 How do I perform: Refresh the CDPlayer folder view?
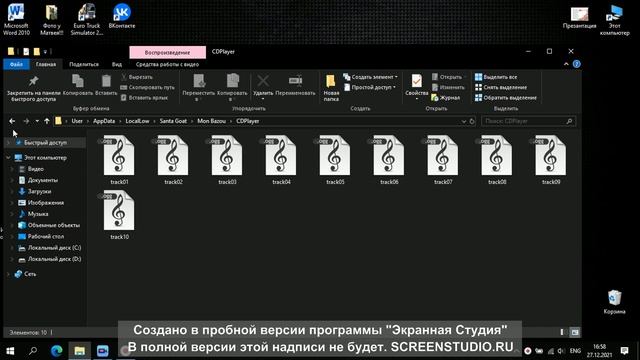[x=472, y=121]
